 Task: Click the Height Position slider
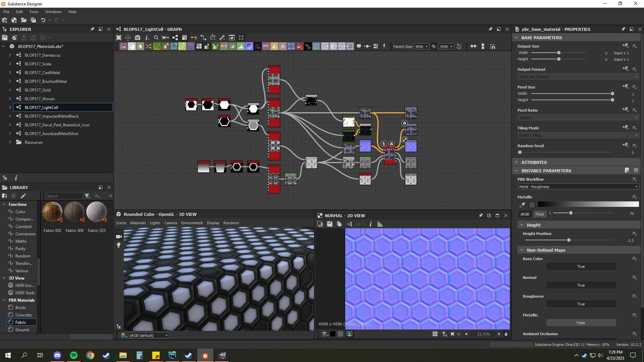(x=569, y=240)
